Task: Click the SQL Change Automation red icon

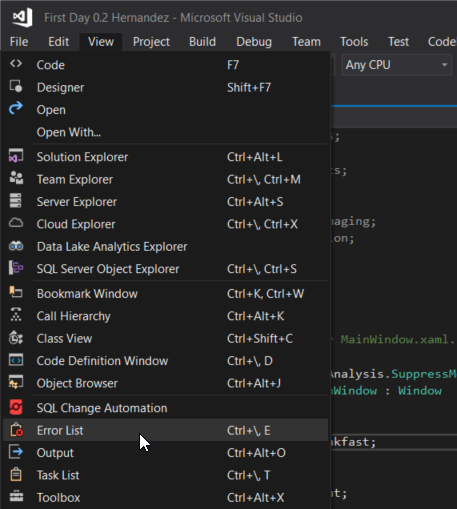Action: (x=16, y=407)
